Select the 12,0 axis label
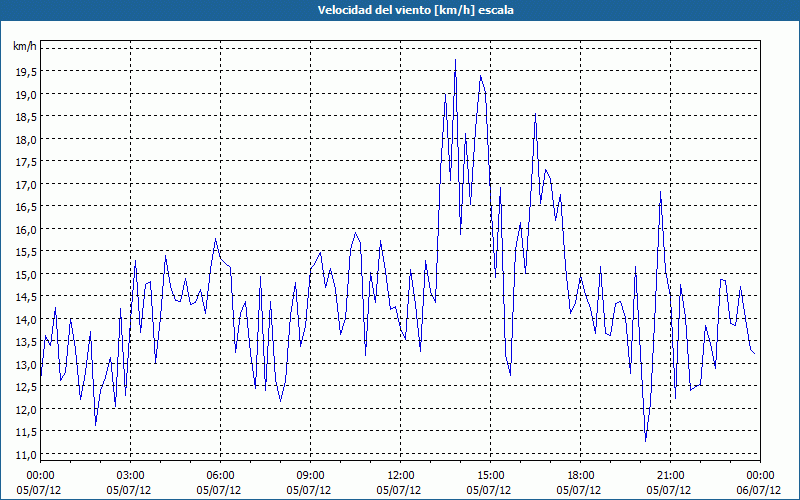Screen dimensions: 800x500 pyautogui.click(x=27, y=410)
